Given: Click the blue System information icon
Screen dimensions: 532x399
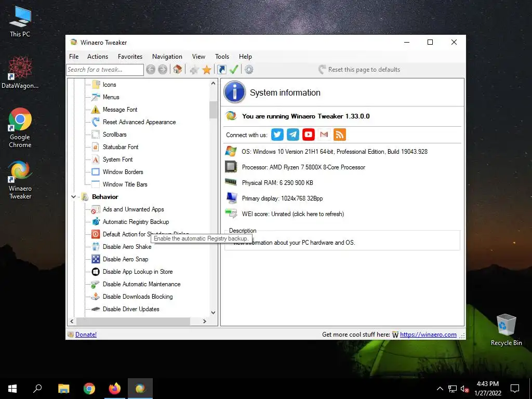Looking at the screenshot, I should click(234, 92).
